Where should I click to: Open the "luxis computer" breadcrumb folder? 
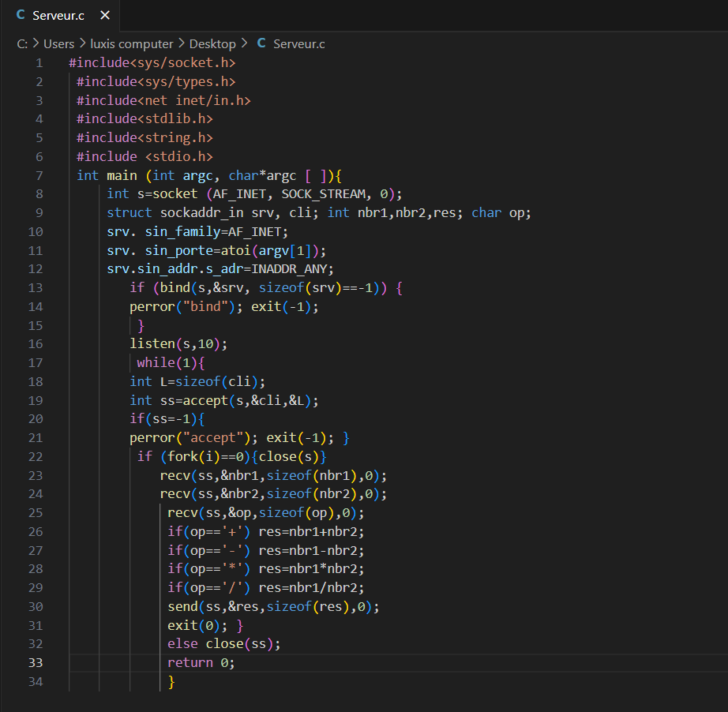pyautogui.click(x=131, y=44)
